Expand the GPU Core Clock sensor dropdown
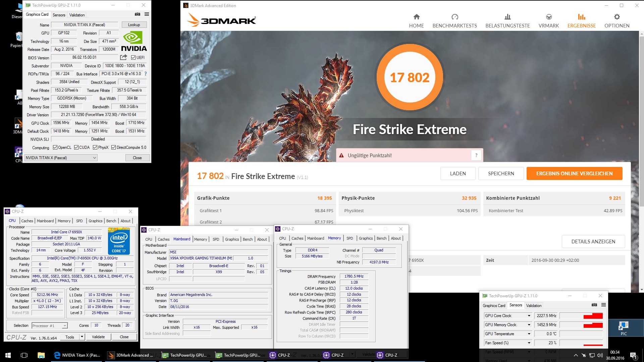This screenshot has height=362, width=644. (529, 316)
